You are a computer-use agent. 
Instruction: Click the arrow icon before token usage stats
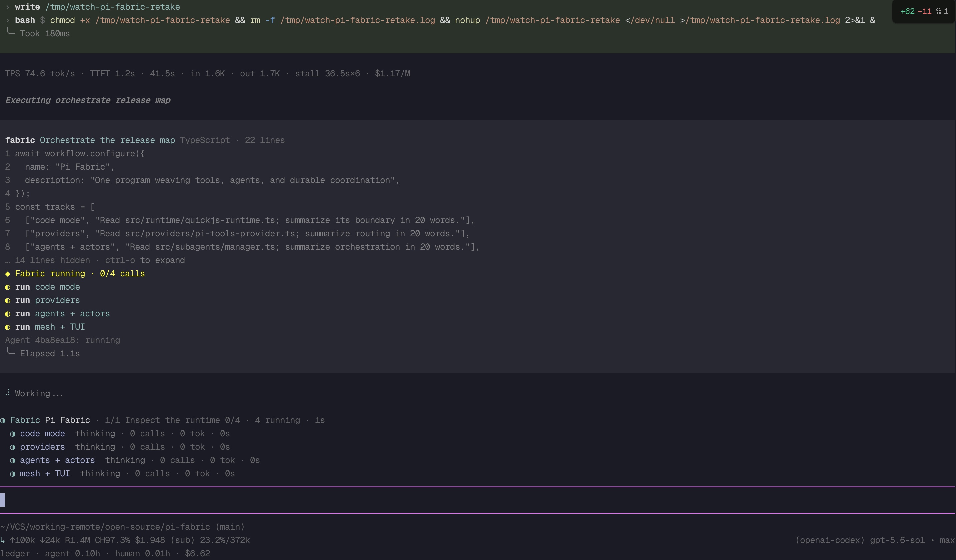click(2, 540)
